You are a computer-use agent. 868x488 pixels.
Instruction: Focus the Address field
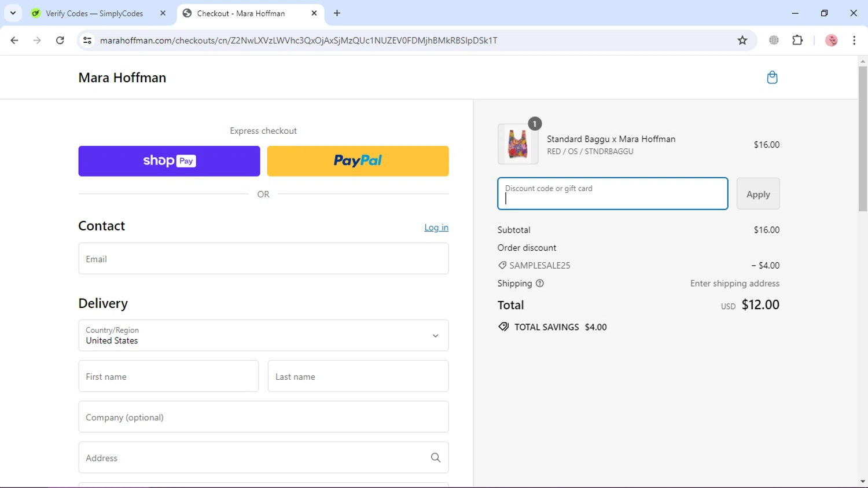coord(263,458)
